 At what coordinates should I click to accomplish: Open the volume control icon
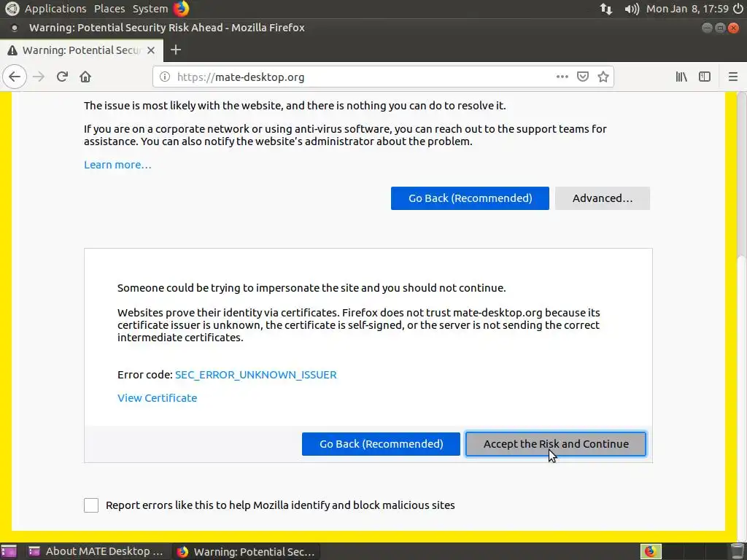click(x=632, y=9)
